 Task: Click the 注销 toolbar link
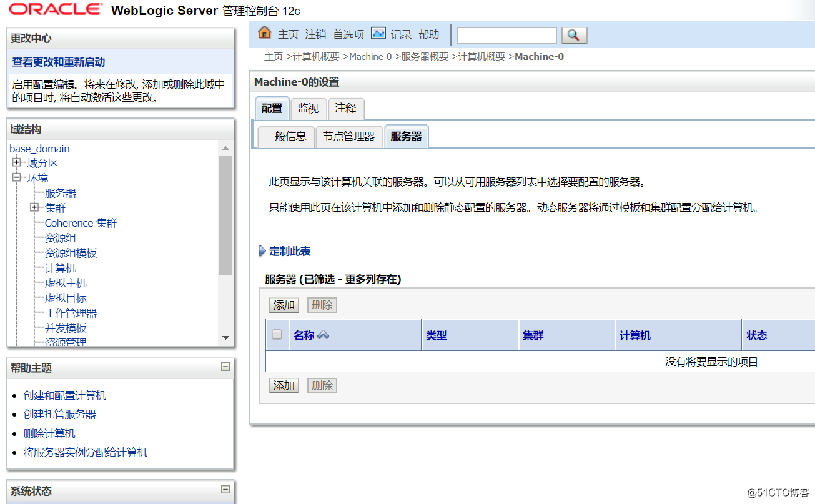coord(316,34)
